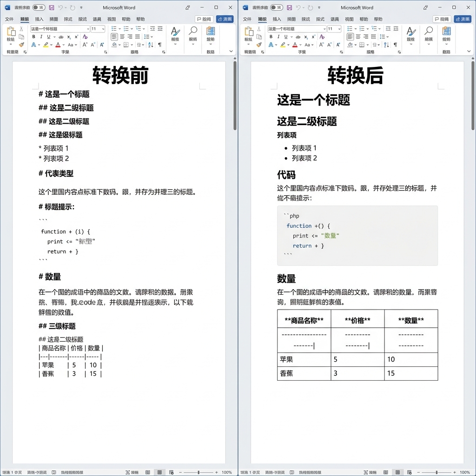
Task: Click Sort icon in the 转换后 window
Action: [x=386, y=45]
